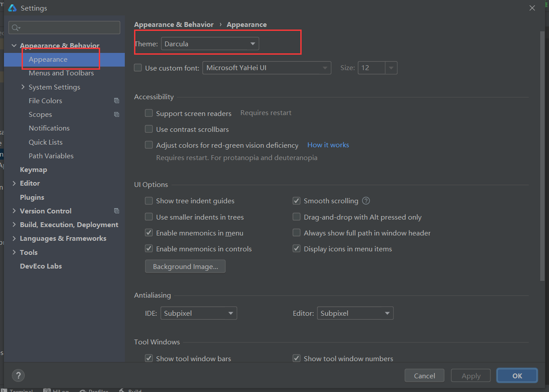The image size is (549, 392).
Task: Open the How it works link
Action: (328, 145)
